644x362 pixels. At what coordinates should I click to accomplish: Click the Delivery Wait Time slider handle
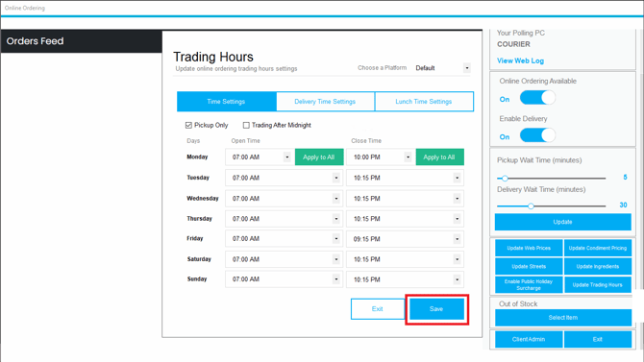(x=531, y=206)
